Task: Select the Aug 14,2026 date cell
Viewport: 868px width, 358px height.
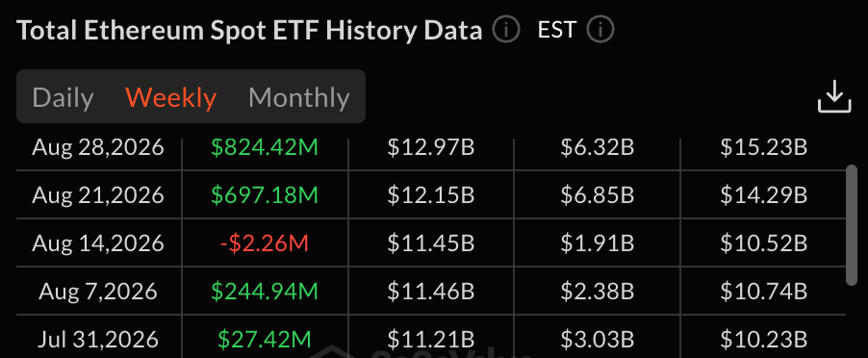Action: point(98,243)
